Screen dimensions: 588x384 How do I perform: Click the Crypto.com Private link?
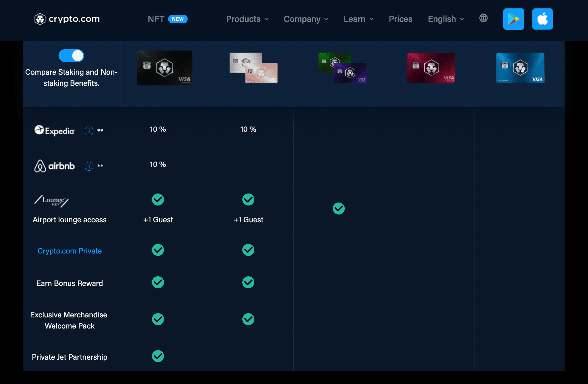click(70, 251)
